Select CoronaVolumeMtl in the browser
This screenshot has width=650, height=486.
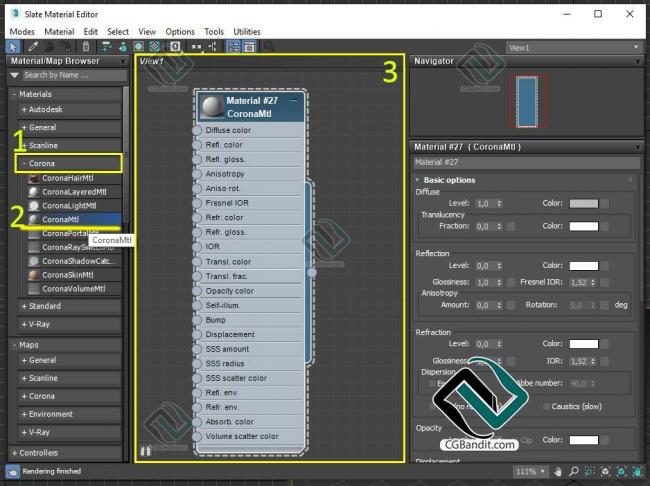click(74, 289)
